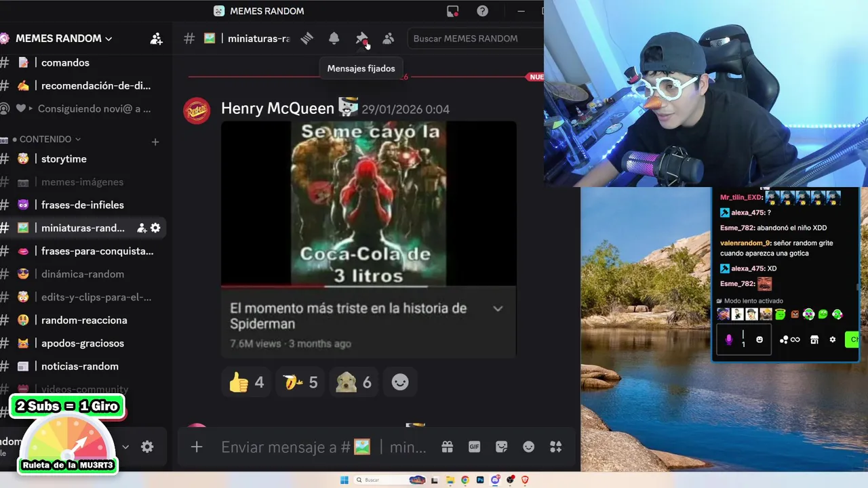Viewport: 868px width, 488px height.
Task: Open Windows Start menu
Action: click(x=344, y=480)
